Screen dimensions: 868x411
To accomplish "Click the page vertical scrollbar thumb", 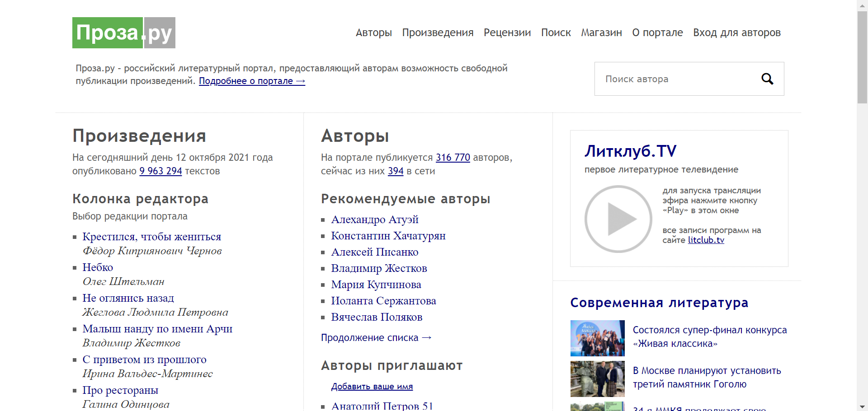I will (862, 56).
